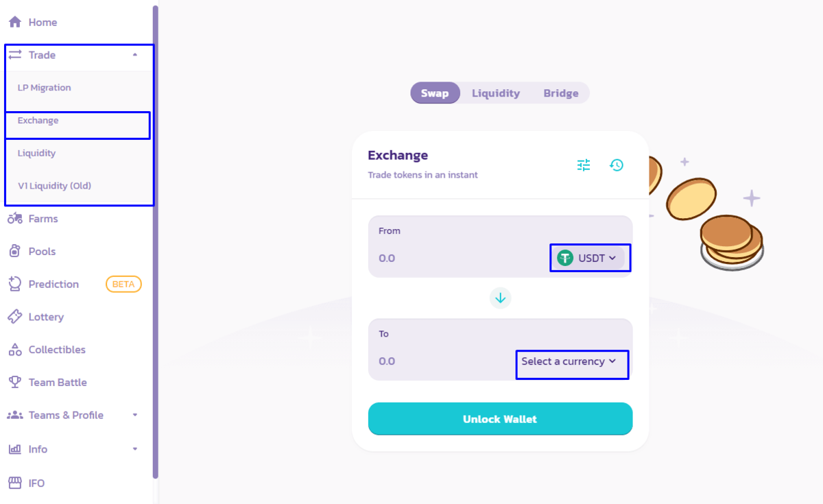Collapse the Trade menu section
This screenshot has width=823, height=504.
click(x=135, y=55)
